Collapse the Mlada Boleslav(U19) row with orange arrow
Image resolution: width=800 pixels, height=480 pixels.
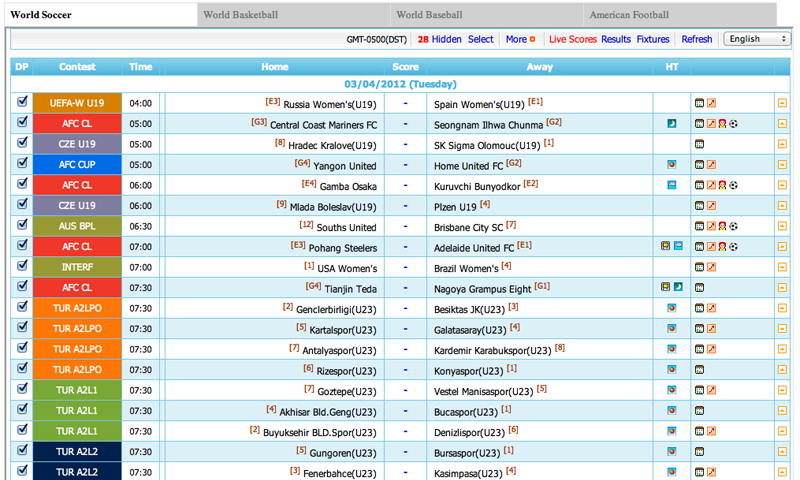tap(782, 206)
